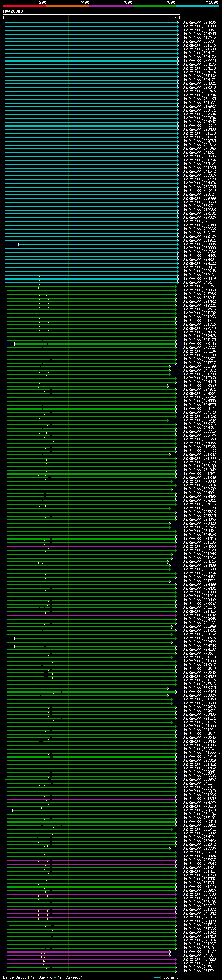Click the orange ~40% identity legend bar
This screenshot has width=222, height=980.
68,6
